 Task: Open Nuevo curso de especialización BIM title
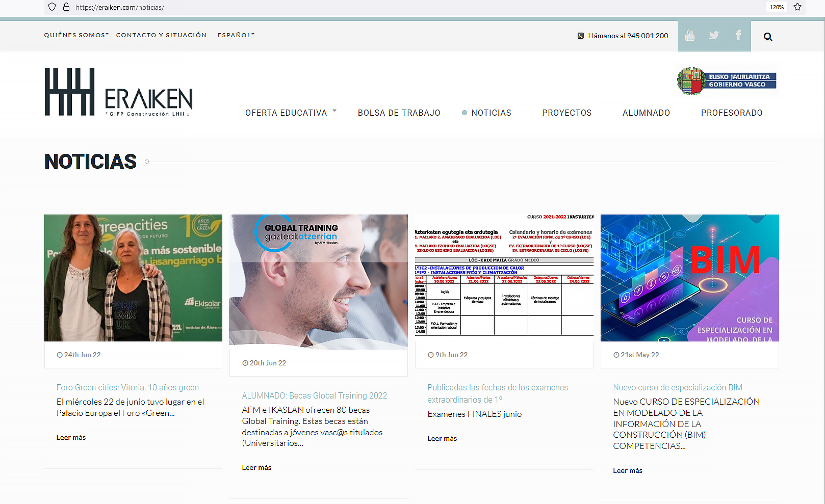coord(678,387)
